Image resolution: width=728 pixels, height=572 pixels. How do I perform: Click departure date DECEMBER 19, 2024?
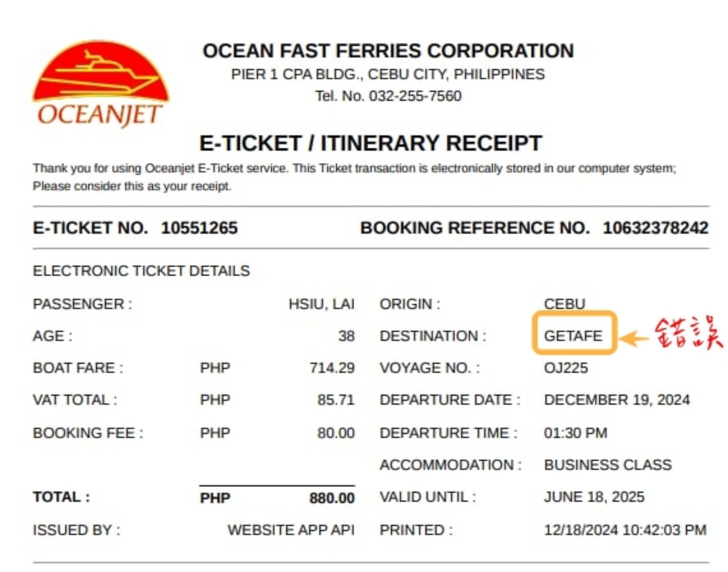[x=617, y=400]
